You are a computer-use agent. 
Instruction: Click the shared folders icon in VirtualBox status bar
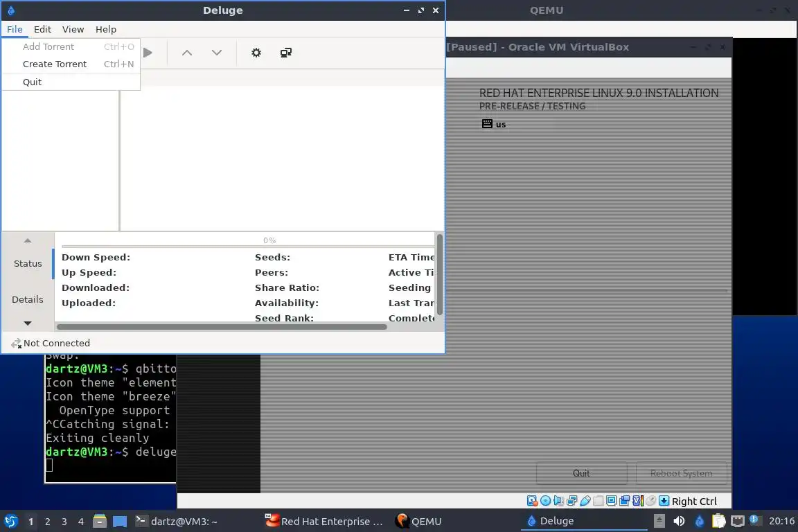coord(598,501)
